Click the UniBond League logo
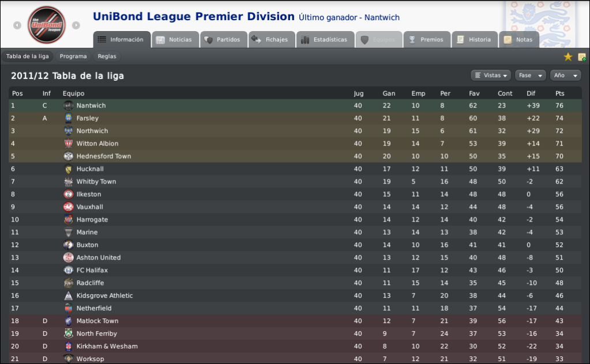 47,25
